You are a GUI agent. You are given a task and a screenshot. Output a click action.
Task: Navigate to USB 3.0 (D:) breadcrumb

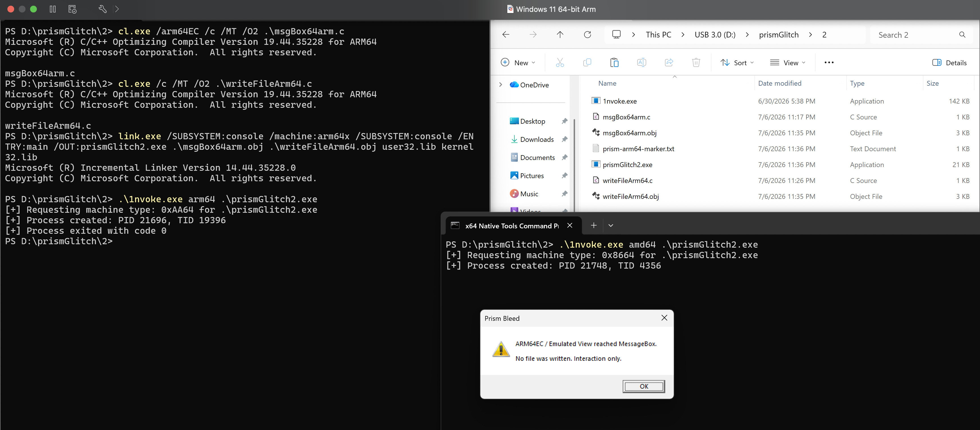(715, 35)
